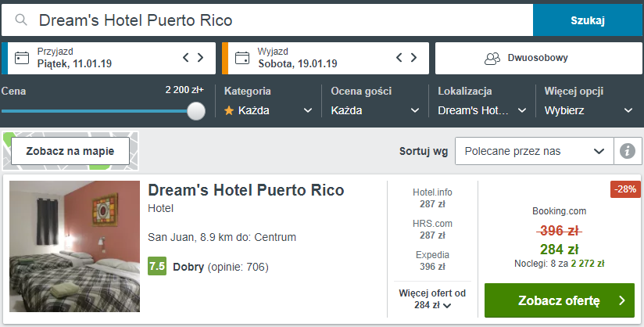Screen dimensions: 644x327
Task: Expand Więcej ofert od 284 zł
Action: pos(432,299)
